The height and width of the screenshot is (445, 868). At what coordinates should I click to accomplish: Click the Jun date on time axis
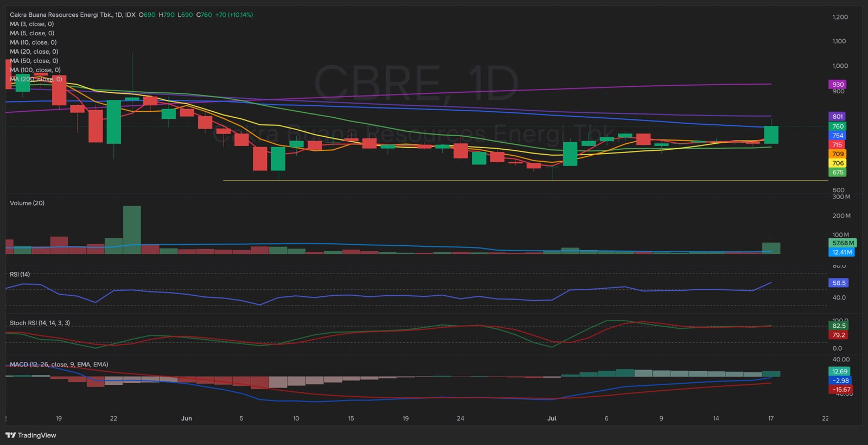(187, 418)
